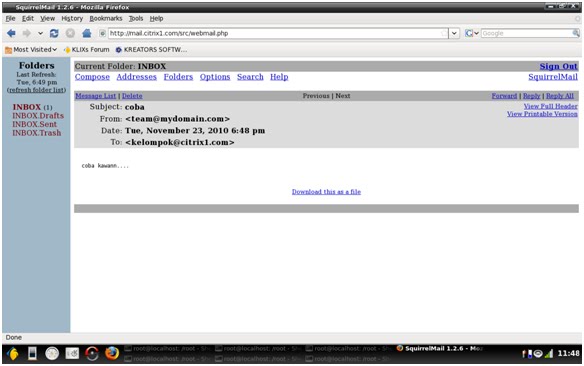Open the search engine selector dropdown
The height and width of the screenshot is (366, 584).
[472, 33]
